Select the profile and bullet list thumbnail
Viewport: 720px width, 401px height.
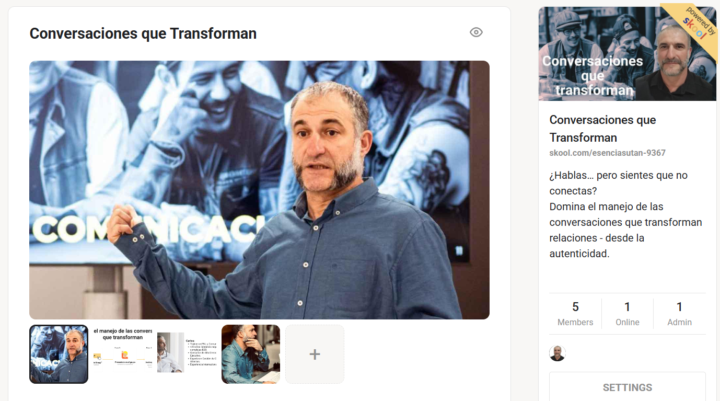tap(186, 354)
